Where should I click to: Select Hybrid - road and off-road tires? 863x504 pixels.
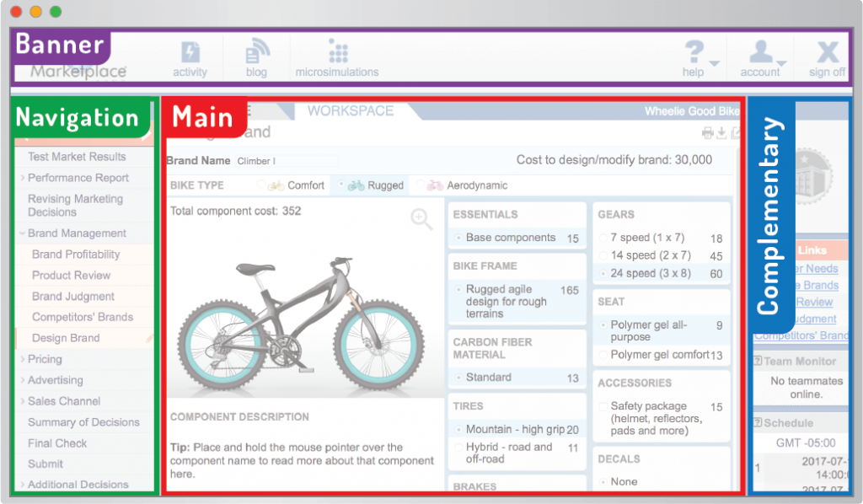pos(458,447)
